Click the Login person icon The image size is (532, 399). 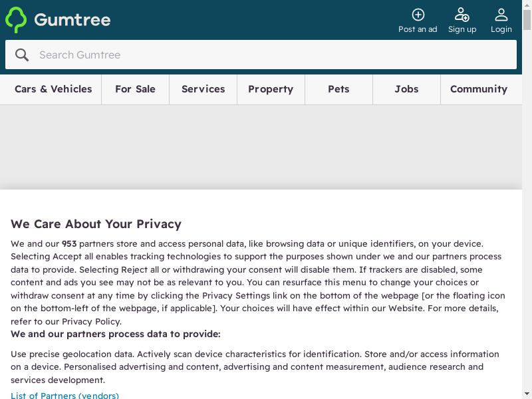501,15
